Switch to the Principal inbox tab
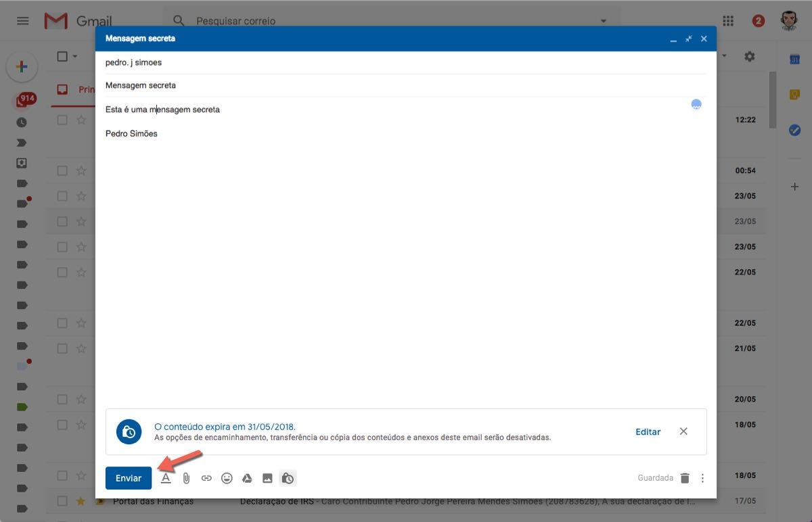This screenshot has height=522, width=812. pyautogui.click(x=74, y=89)
